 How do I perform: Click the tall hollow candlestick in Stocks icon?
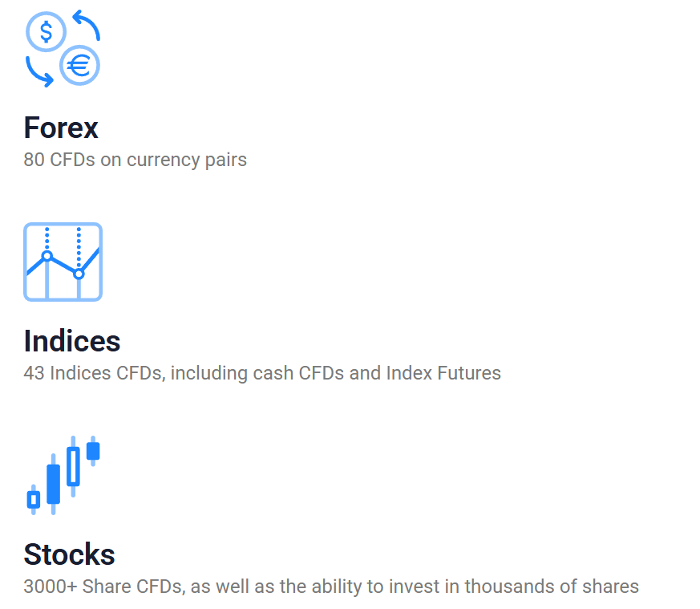click(x=73, y=467)
